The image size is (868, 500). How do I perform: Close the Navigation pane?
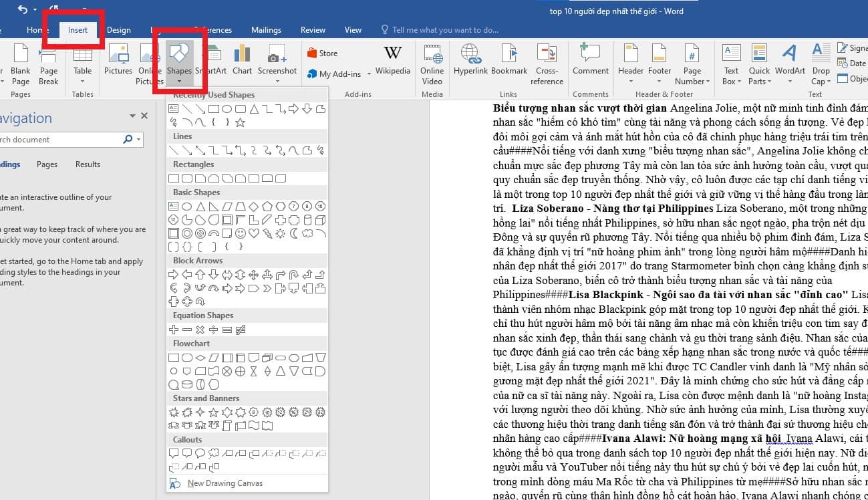pos(144,116)
